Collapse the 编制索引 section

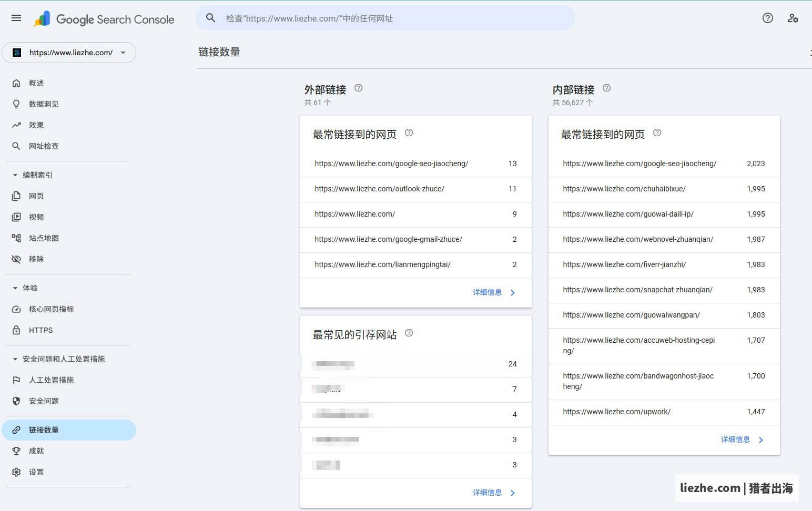click(33, 175)
